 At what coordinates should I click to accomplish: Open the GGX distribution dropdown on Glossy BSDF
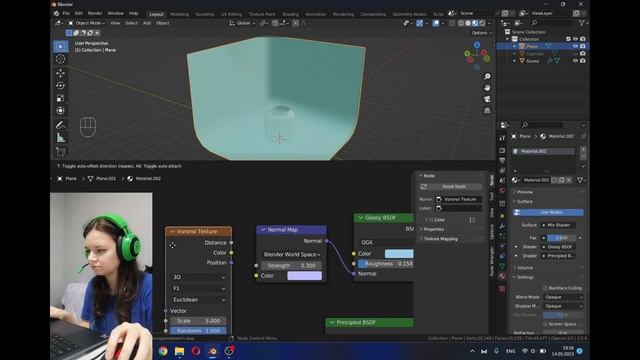pos(386,242)
